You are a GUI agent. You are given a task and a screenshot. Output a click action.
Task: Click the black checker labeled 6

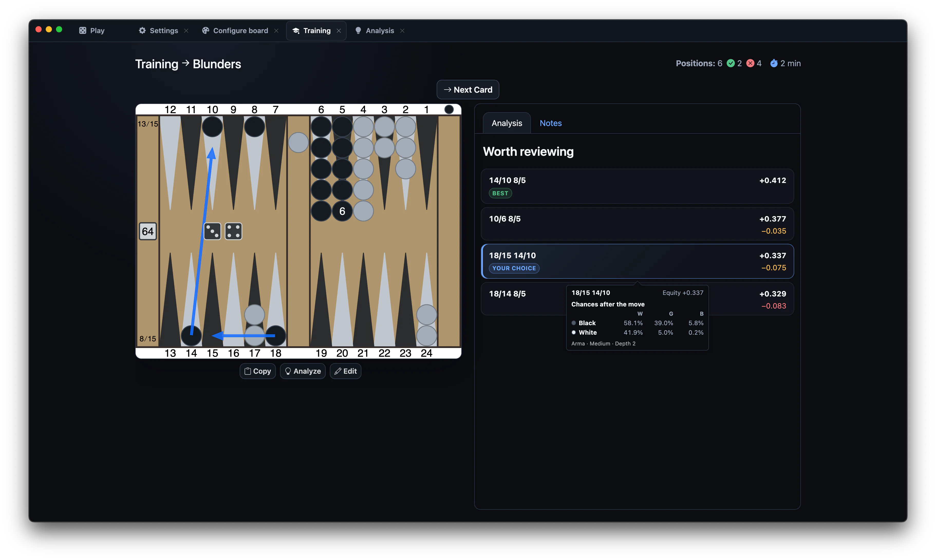click(x=342, y=211)
